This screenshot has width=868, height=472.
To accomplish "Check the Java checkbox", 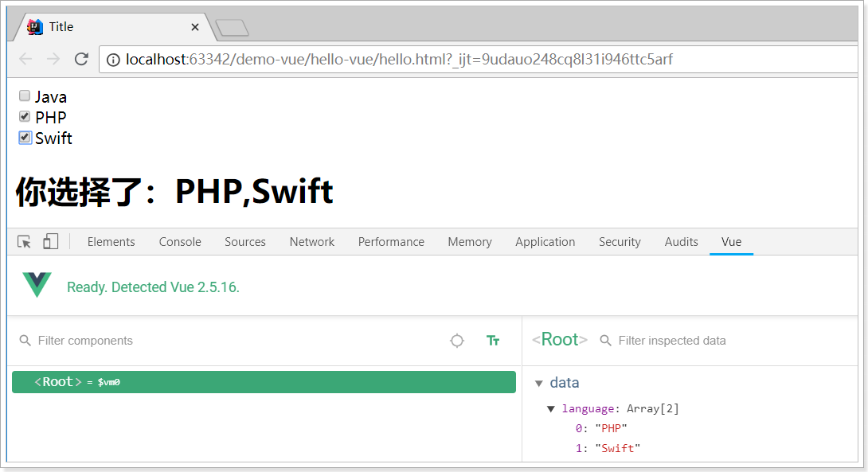I will [25, 96].
